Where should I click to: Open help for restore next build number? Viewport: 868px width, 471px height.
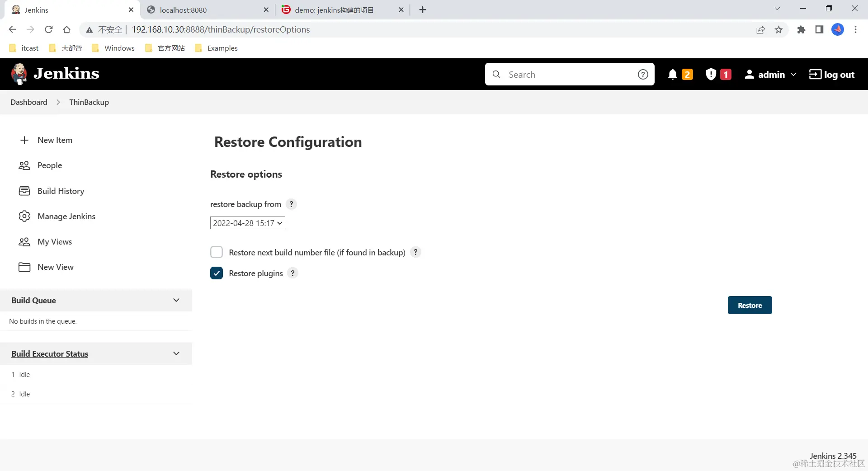(x=415, y=252)
